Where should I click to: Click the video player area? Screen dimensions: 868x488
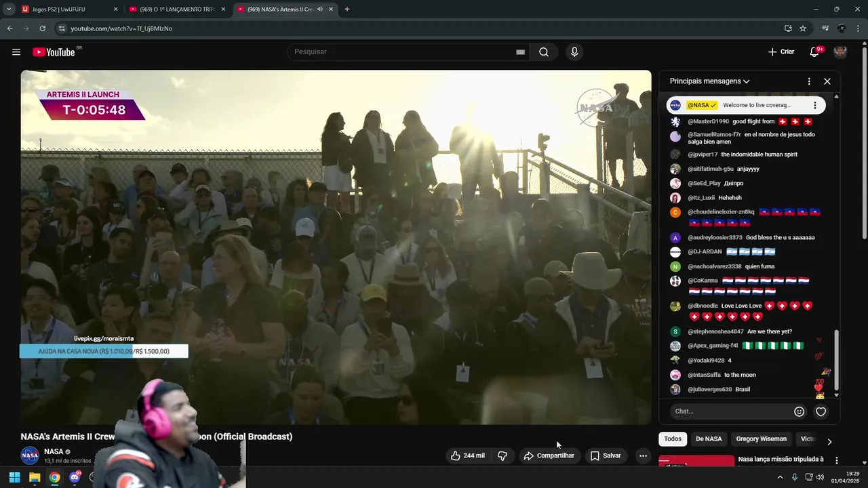click(336, 247)
